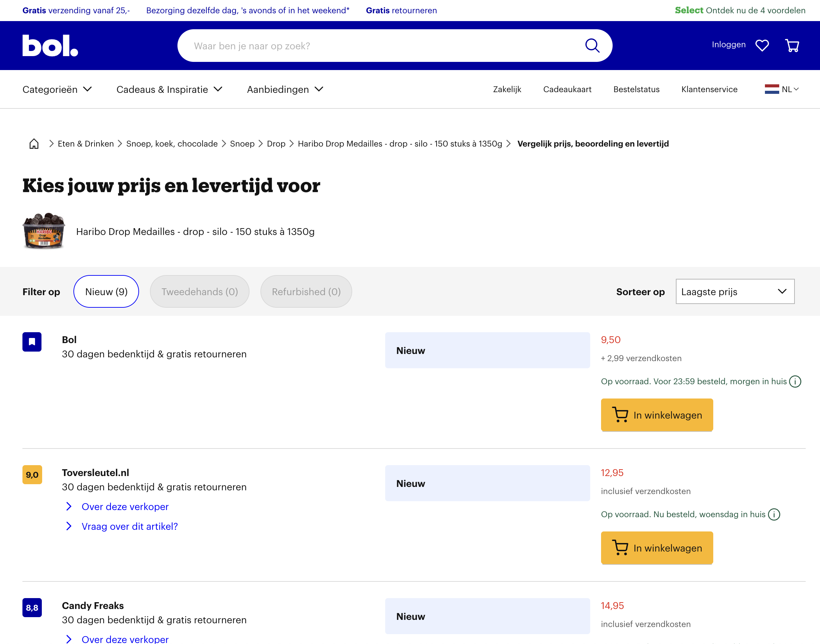
Task: Go to Bestelstatus
Action: [x=636, y=89]
